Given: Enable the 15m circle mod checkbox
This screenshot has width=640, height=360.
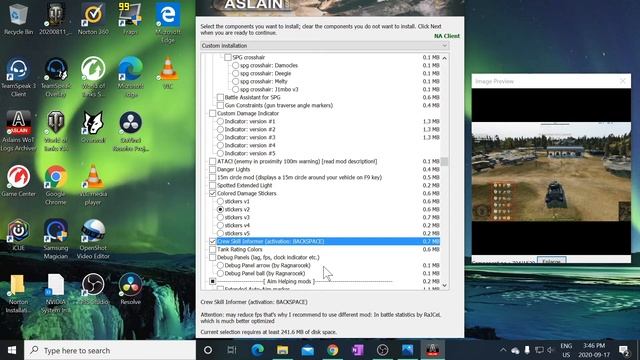Looking at the screenshot, I should (213, 178).
